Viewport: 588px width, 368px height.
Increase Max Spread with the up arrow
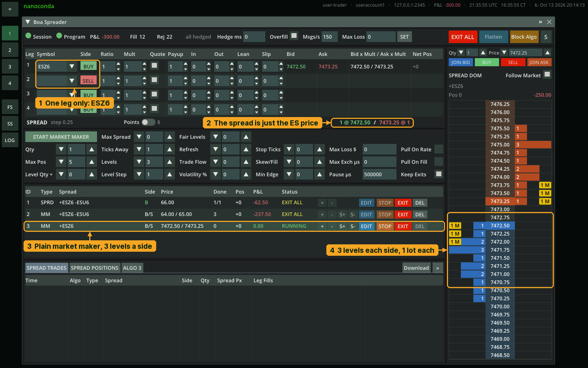(x=169, y=137)
